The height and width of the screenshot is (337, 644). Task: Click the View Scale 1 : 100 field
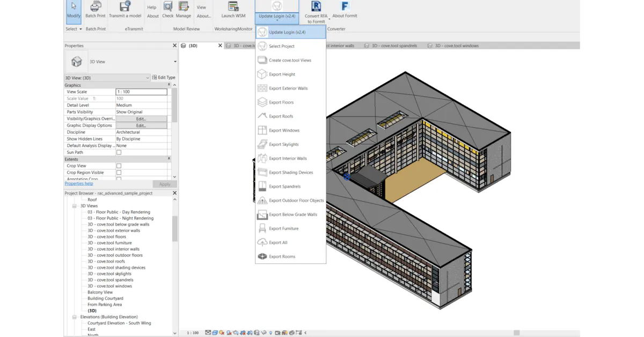pos(141,92)
